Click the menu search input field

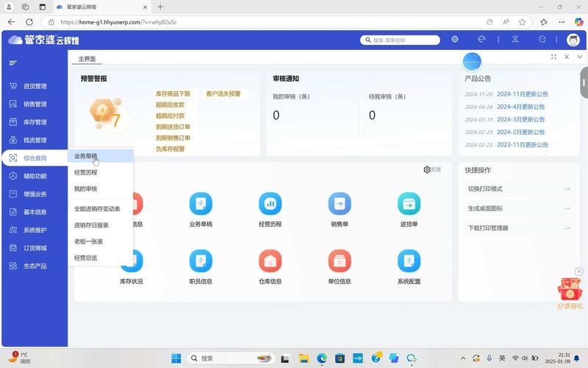[x=400, y=40]
